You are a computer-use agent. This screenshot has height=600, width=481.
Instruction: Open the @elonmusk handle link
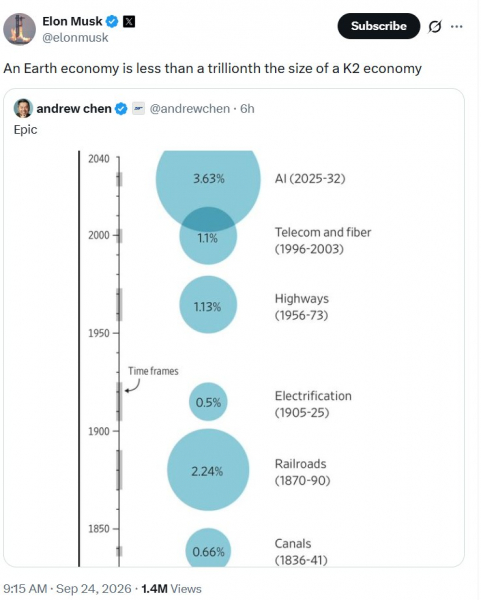75,38
